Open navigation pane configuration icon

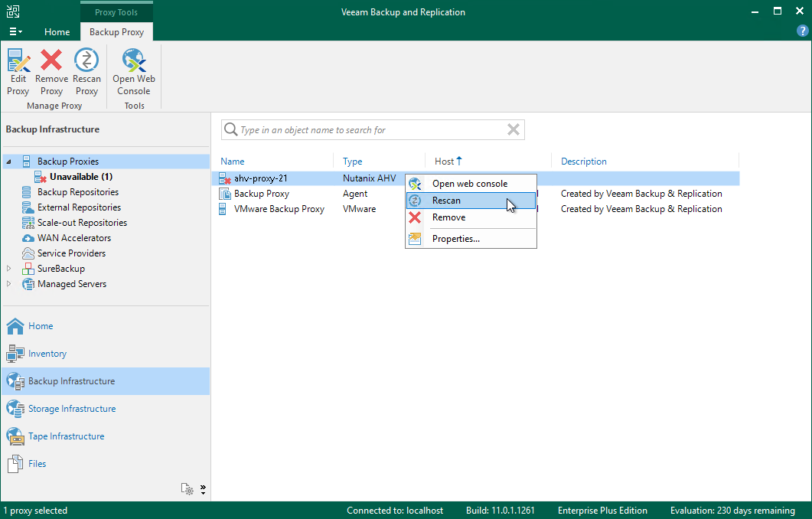[x=187, y=489]
